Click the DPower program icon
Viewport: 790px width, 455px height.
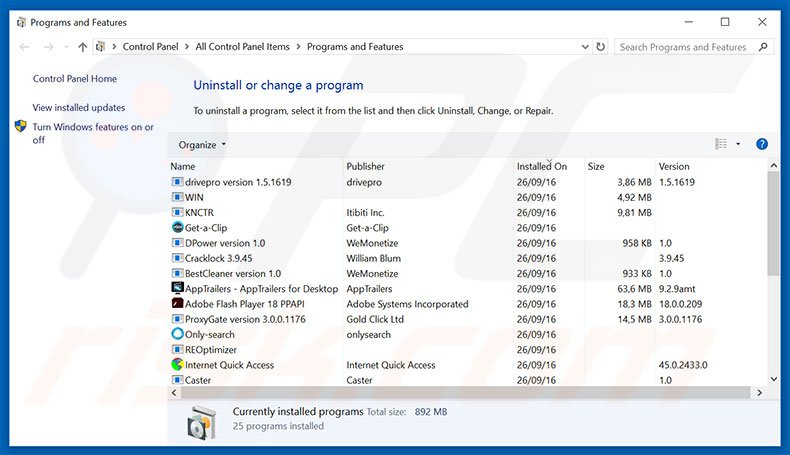pyautogui.click(x=177, y=243)
